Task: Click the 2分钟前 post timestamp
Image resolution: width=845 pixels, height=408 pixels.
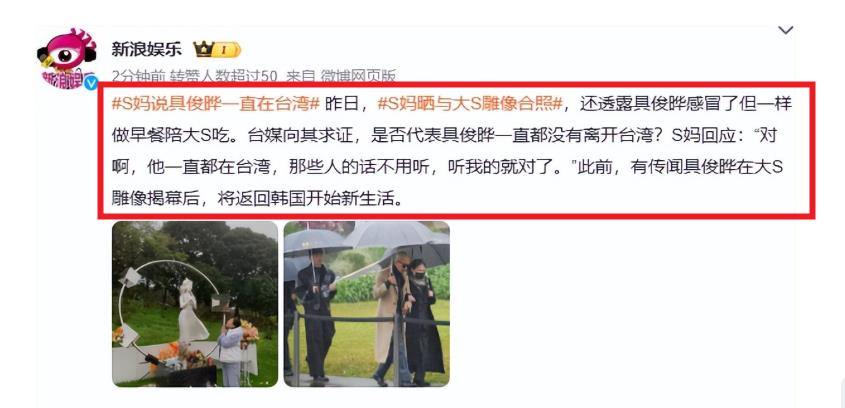Action: pyautogui.click(x=138, y=77)
